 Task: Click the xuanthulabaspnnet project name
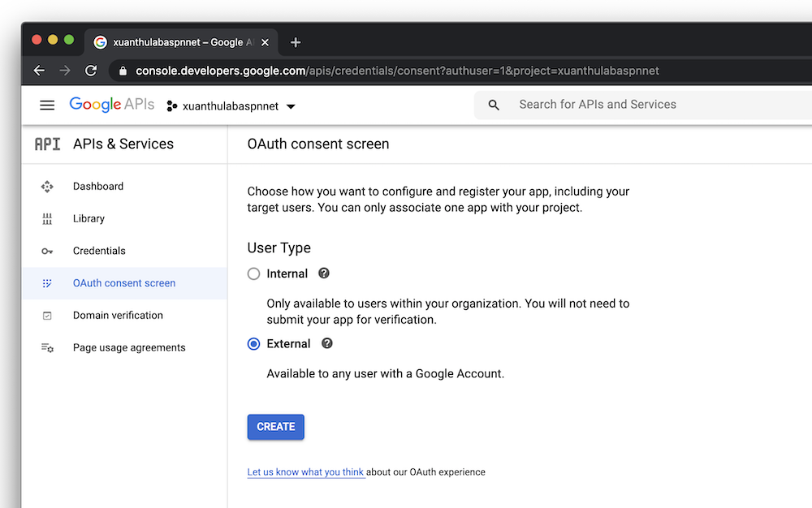(x=231, y=106)
